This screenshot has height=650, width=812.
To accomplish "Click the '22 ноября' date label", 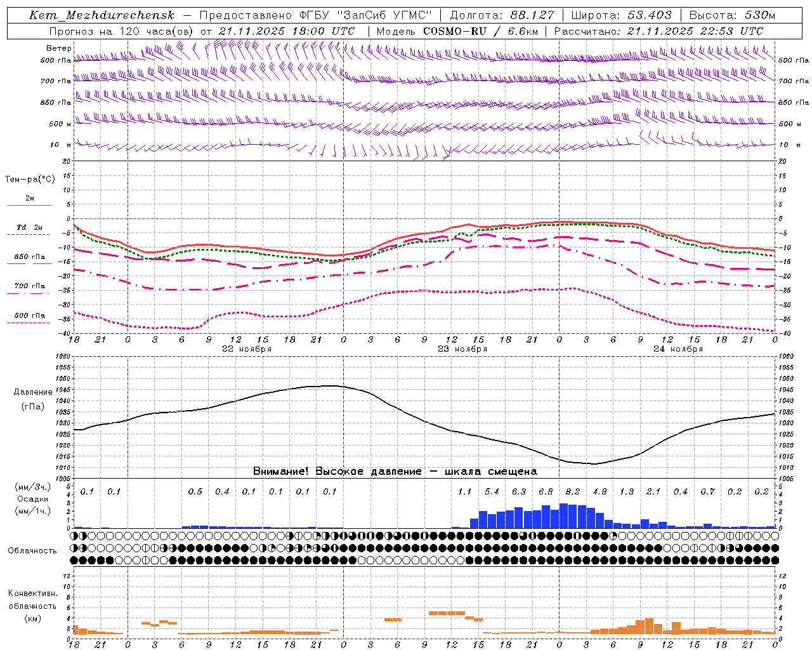I will click(x=246, y=349).
